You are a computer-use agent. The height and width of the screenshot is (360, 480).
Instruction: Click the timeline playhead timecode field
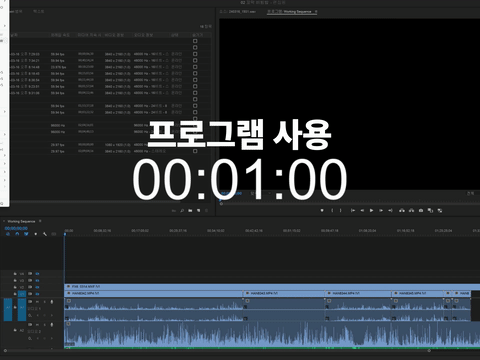(x=16, y=228)
